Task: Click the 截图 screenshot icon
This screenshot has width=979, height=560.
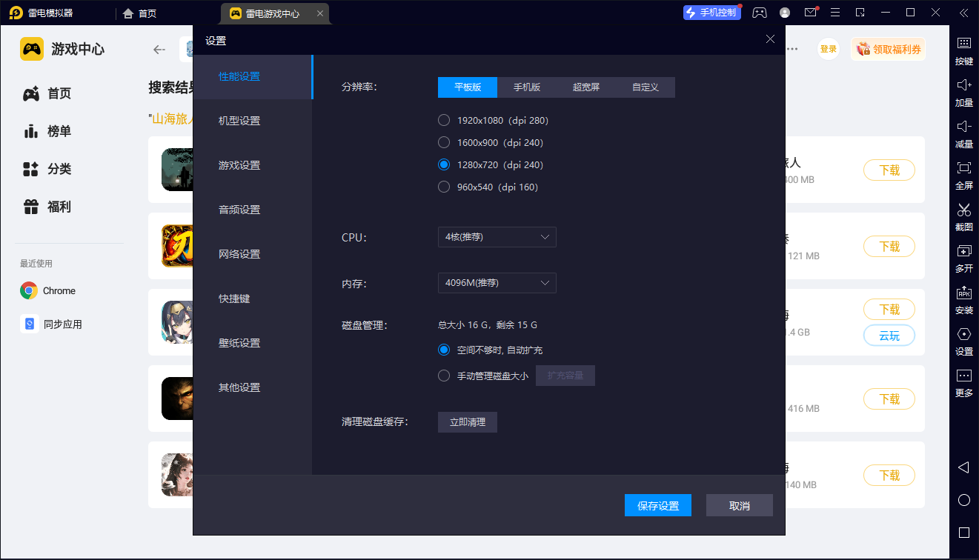Action: [x=963, y=216]
